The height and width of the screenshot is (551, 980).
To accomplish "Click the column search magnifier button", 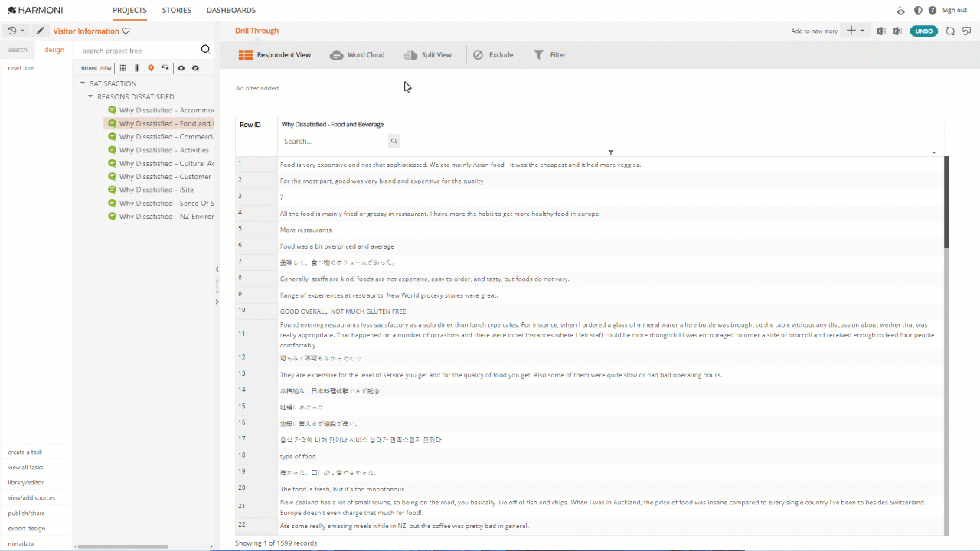I will point(394,142).
